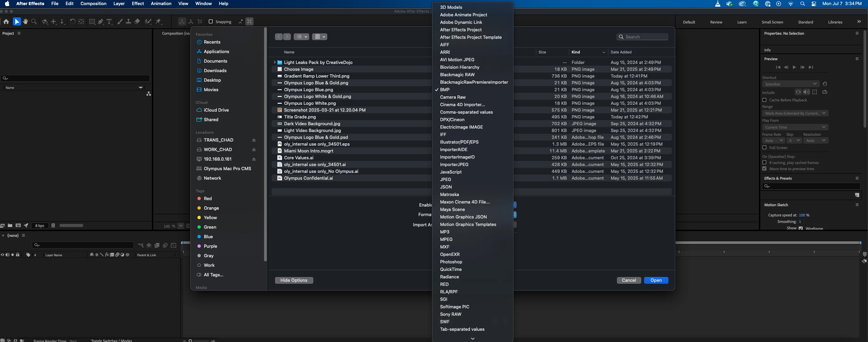Screen dimensions: 868x342
Task: Click the Open button in import dialog
Action: click(x=656, y=280)
